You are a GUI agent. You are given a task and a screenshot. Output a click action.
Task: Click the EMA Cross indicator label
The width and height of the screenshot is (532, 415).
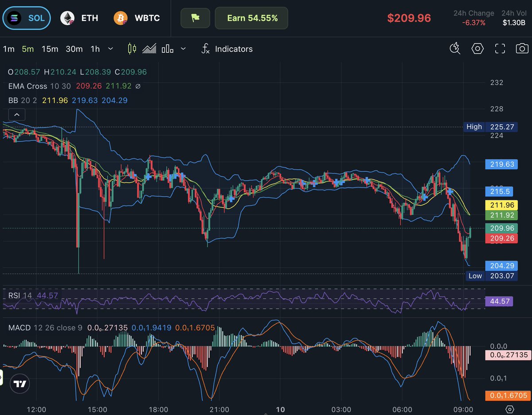tap(27, 86)
